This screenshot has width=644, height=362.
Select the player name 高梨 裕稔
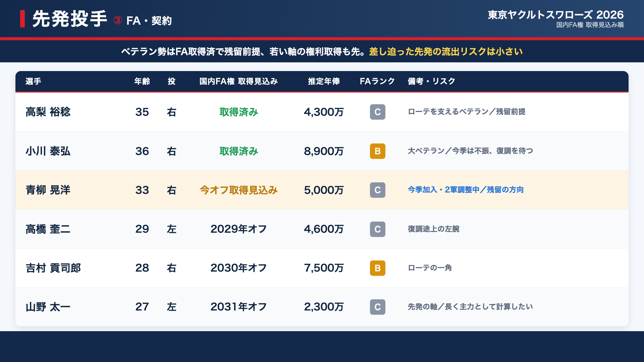(x=48, y=112)
